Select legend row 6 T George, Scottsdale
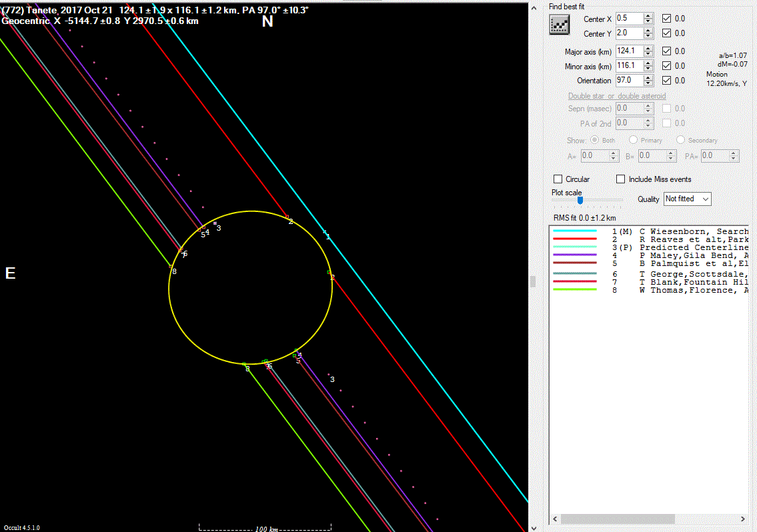757x532 pixels. click(x=650, y=274)
